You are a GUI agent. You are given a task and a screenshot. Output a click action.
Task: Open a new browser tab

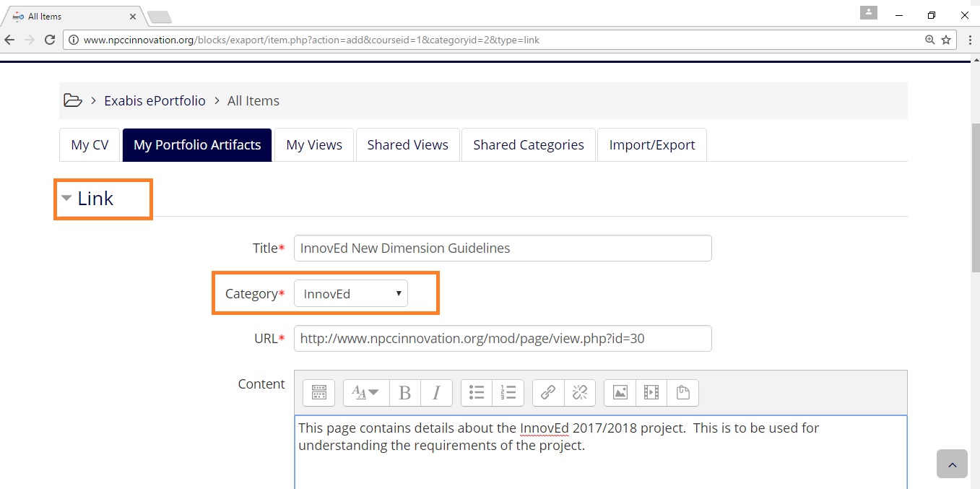(159, 17)
